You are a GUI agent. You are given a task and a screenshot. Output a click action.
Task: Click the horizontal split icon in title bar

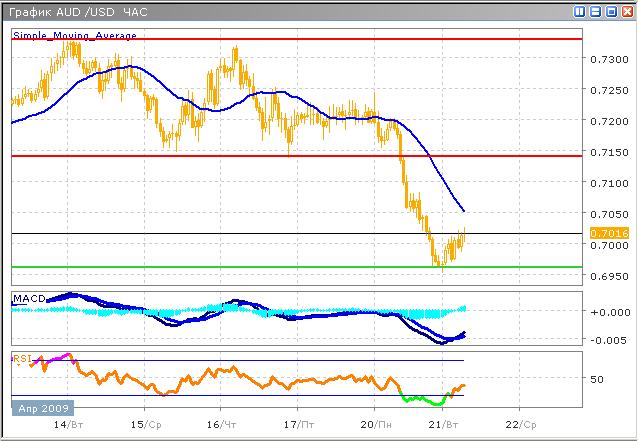click(x=595, y=11)
